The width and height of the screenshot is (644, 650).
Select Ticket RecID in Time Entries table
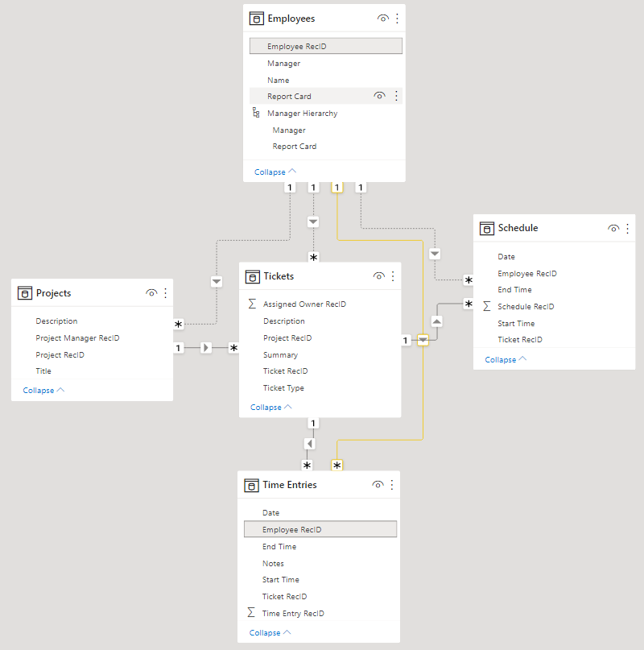pos(284,597)
